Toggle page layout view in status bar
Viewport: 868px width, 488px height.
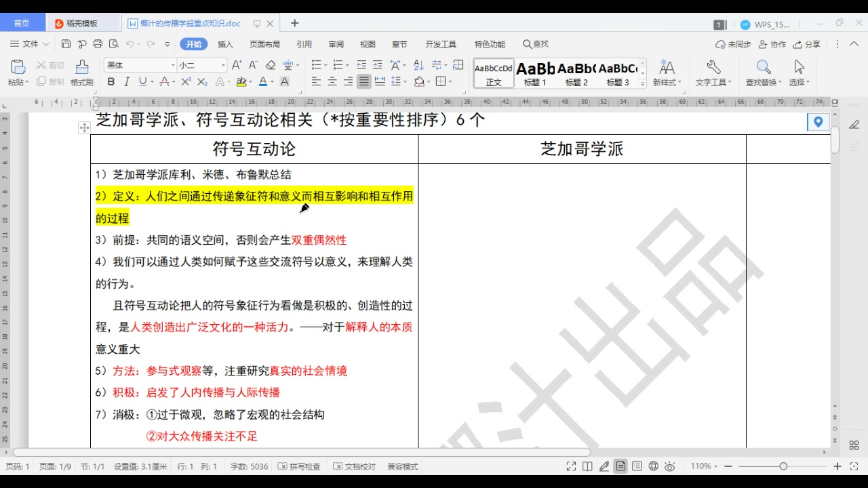pyautogui.click(x=620, y=466)
